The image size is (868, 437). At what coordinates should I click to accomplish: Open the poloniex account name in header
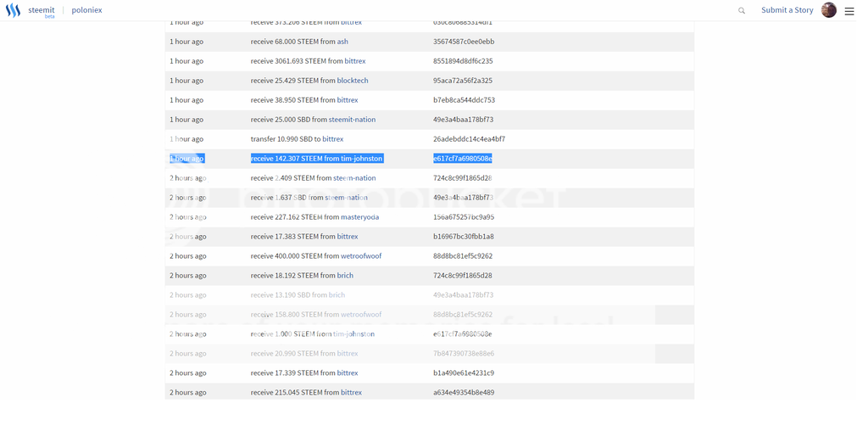coord(86,10)
